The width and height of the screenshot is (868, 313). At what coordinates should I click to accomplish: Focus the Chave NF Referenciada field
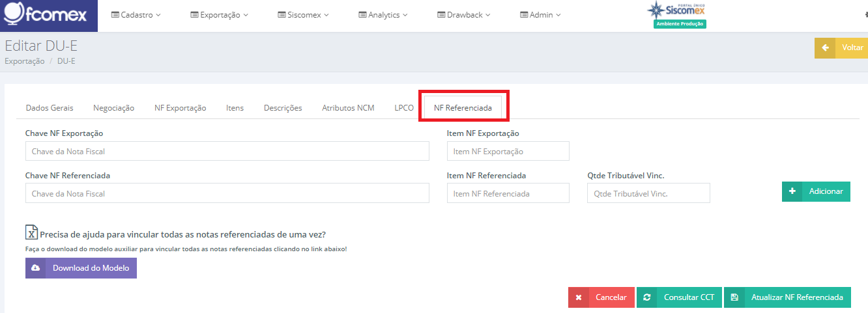(x=227, y=193)
